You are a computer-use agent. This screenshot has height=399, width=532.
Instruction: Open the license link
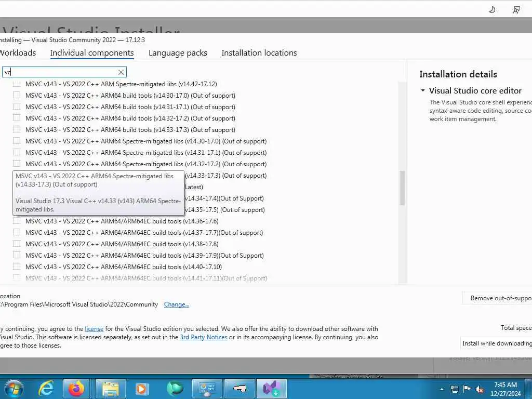[x=94, y=329]
